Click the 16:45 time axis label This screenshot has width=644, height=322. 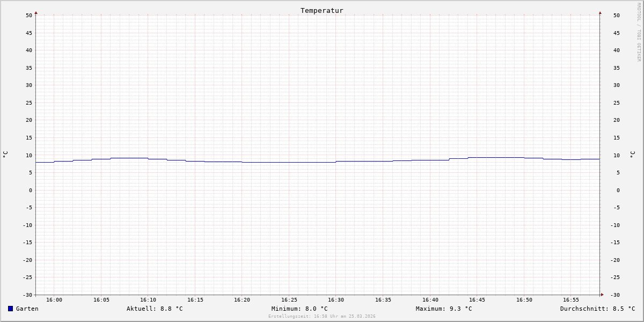pyautogui.click(x=477, y=299)
